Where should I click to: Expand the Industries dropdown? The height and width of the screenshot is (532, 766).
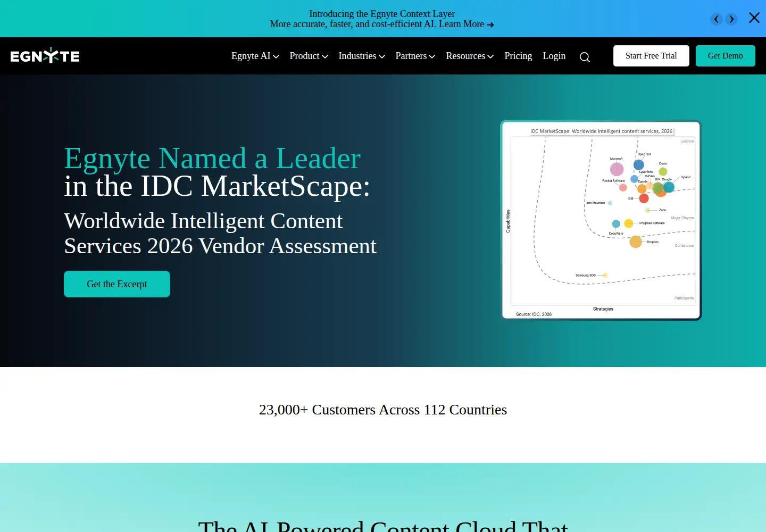click(362, 56)
